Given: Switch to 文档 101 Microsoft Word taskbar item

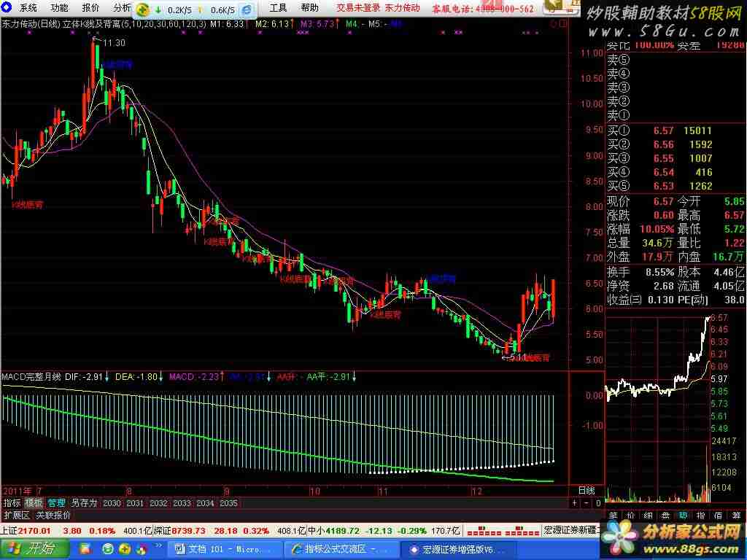Looking at the screenshot, I should [x=224, y=549].
